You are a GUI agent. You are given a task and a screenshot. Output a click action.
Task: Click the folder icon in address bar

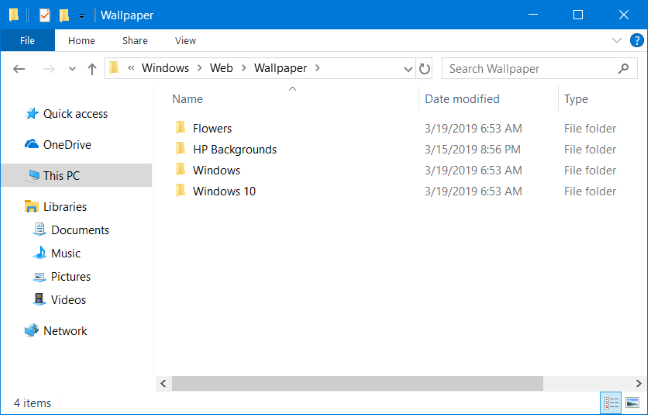click(x=114, y=68)
